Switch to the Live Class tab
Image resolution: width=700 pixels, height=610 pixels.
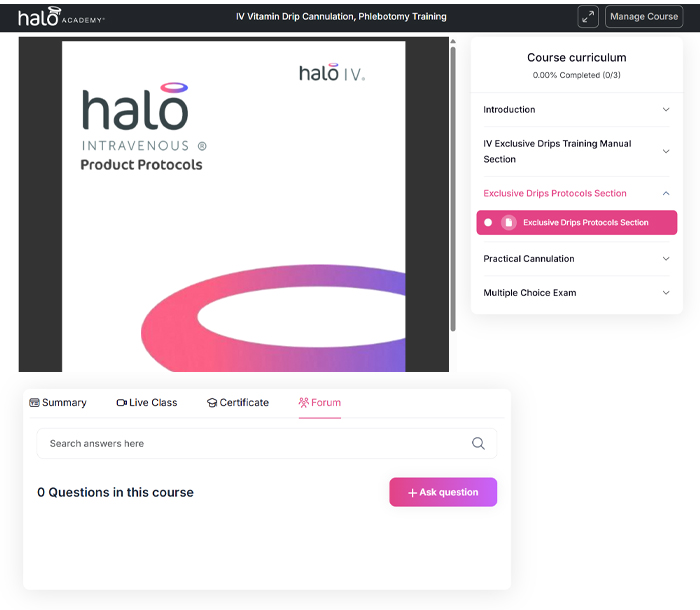[x=147, y=403]
